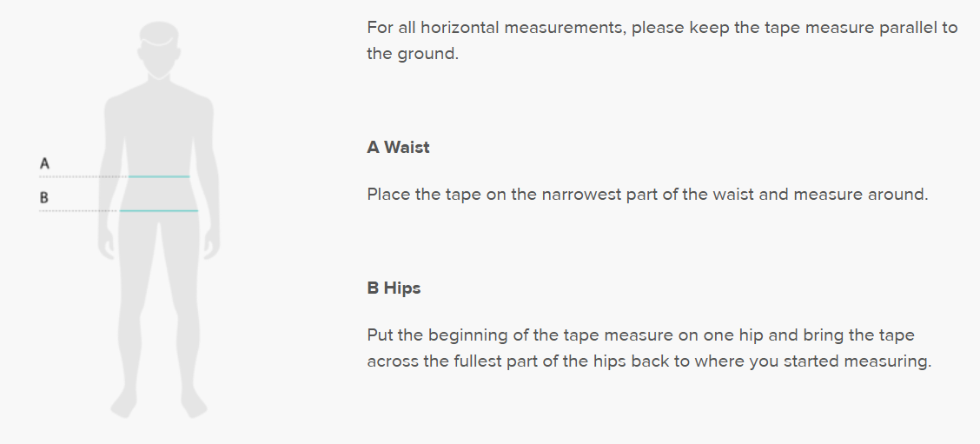Click the letter B label beside the figure

click(44, 198)
